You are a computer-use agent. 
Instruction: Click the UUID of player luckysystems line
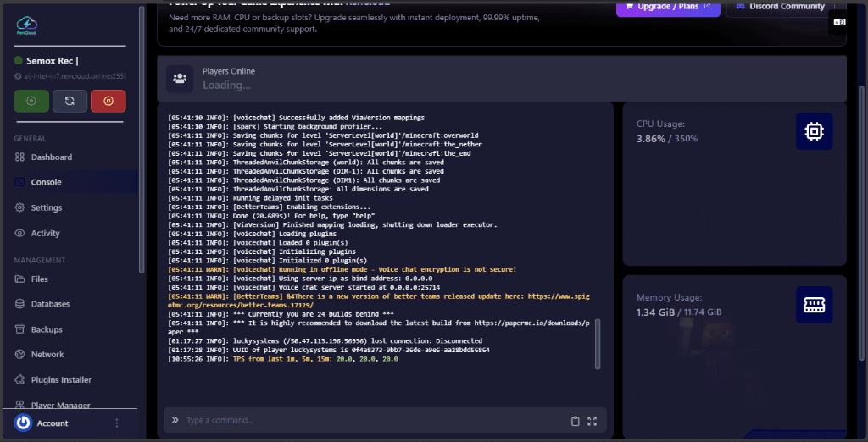tap(328, 351)
